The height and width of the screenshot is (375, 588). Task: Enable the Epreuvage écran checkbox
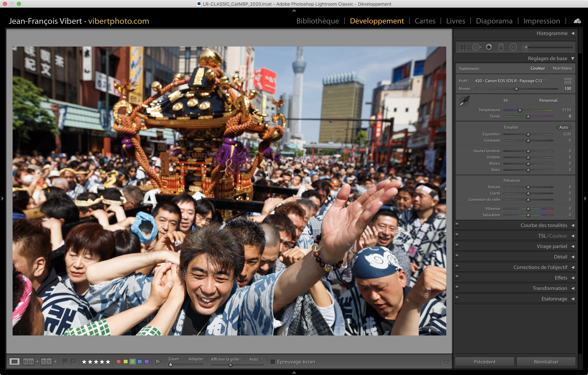tap(273, 362)
